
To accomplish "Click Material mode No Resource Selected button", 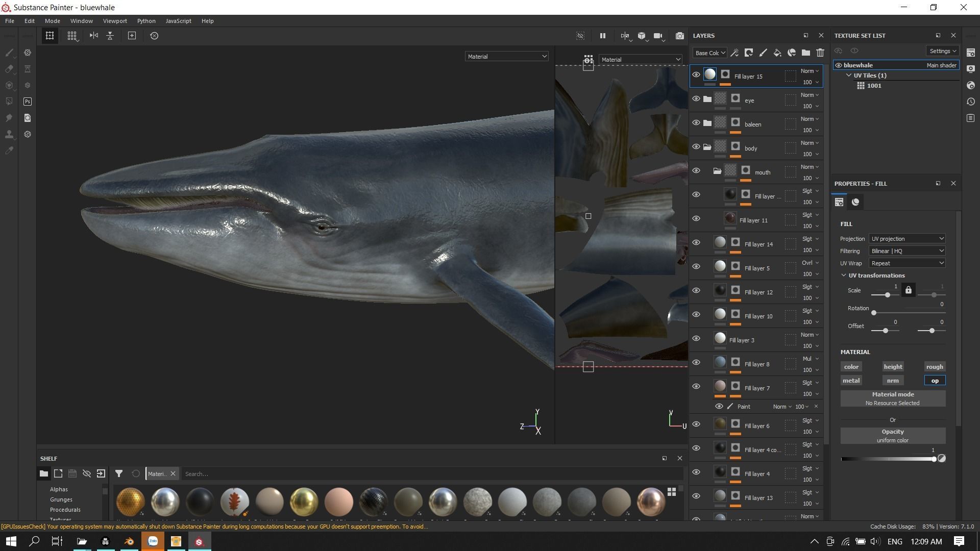I will (x=893, y=399).
